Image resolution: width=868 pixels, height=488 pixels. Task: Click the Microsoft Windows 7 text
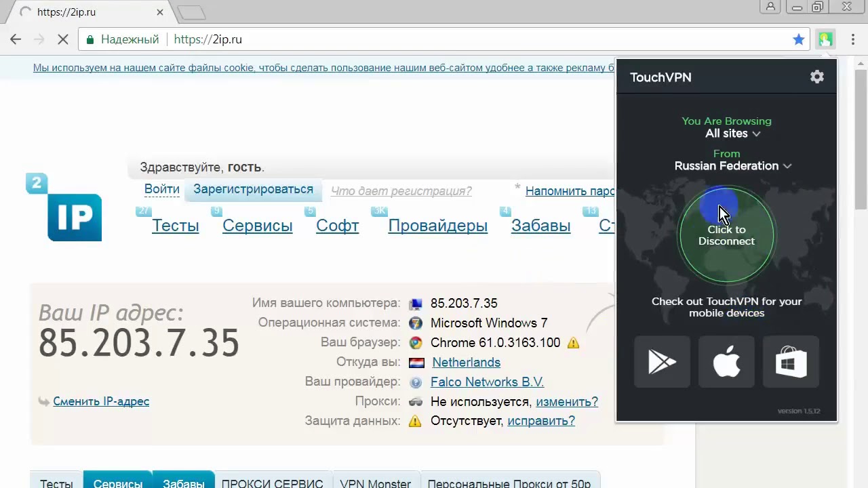click(x=489, y=323)
